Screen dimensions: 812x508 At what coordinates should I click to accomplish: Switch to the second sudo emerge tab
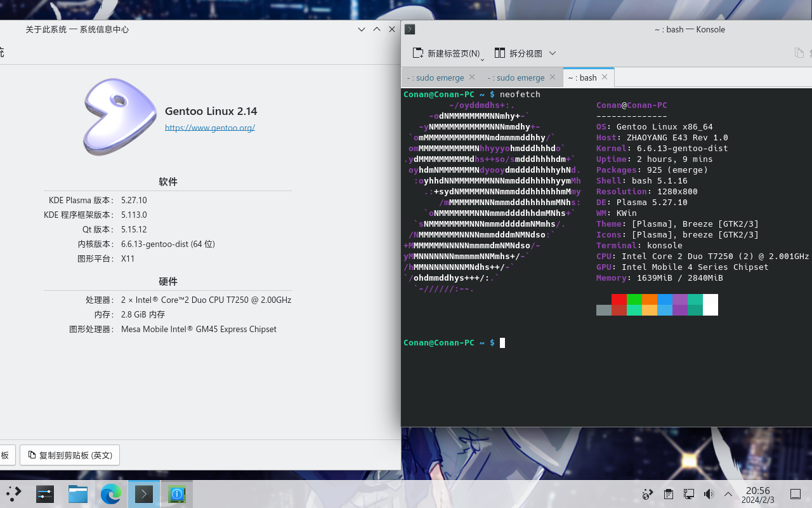[x=522, y=77]
